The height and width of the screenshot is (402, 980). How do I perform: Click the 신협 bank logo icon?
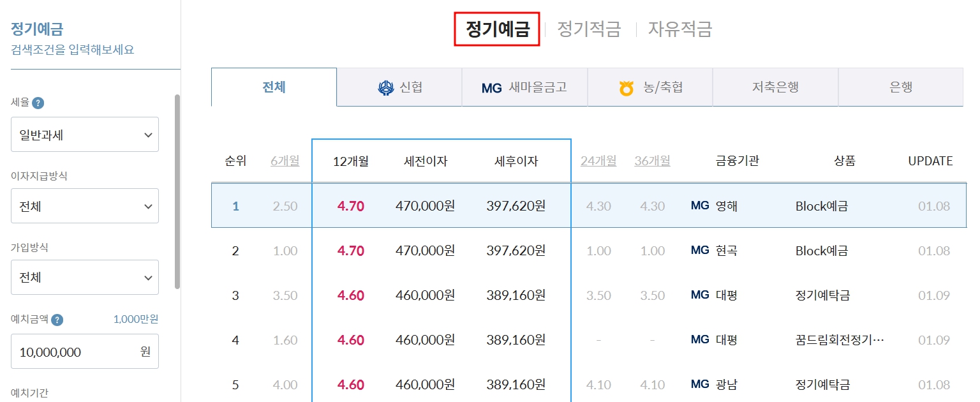click(x=386, y=87)
